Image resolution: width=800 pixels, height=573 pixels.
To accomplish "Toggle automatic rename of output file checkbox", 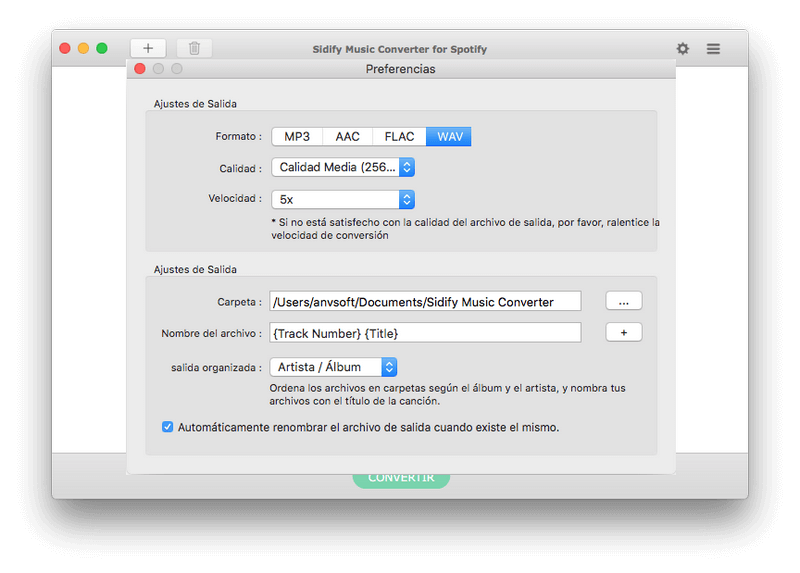I will (x=167, y=427).
